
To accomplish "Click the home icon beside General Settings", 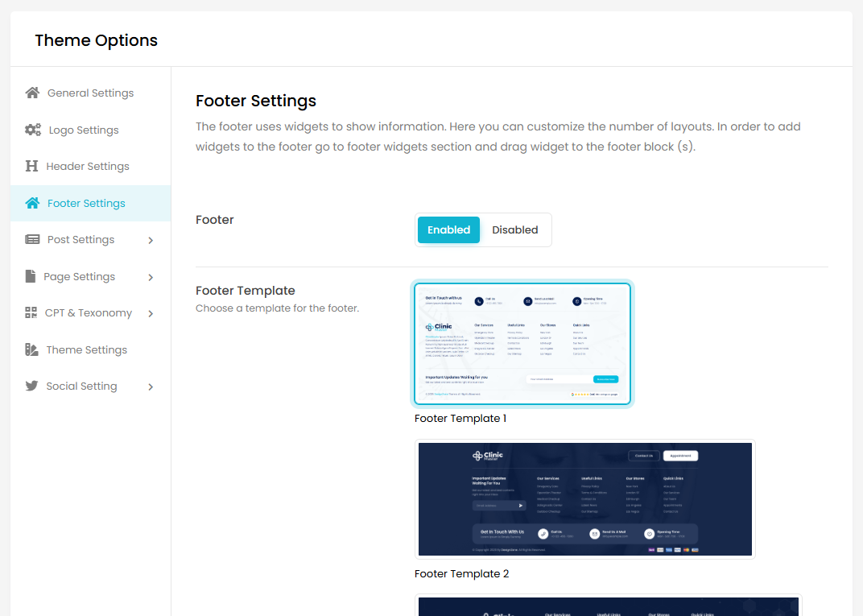I will pos(32,93).
